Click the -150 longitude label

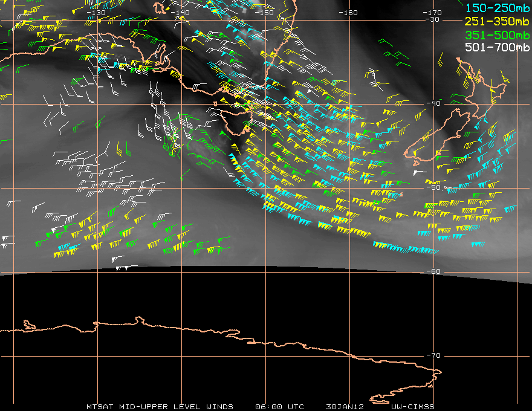click(x=264, y=13)
